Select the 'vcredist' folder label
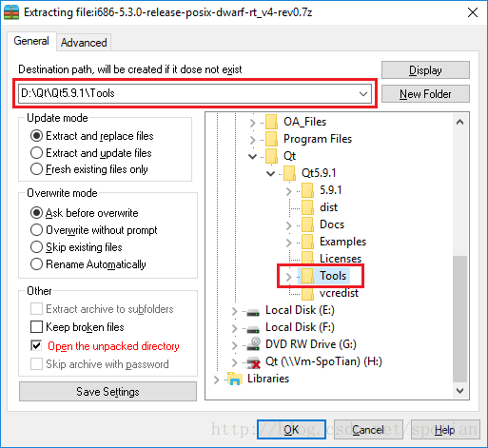Viewport: 488px width, 448px height. (339, 293)
